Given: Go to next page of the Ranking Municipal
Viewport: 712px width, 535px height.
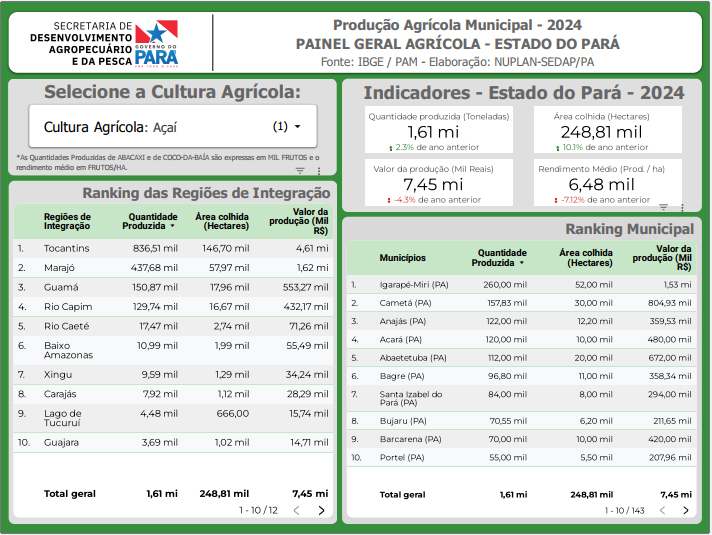Looking at the screenshot, I should [685, 510].
